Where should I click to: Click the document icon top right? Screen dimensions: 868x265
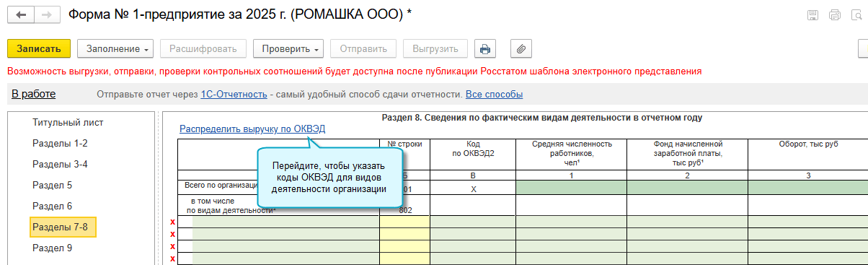coord(857,14)
